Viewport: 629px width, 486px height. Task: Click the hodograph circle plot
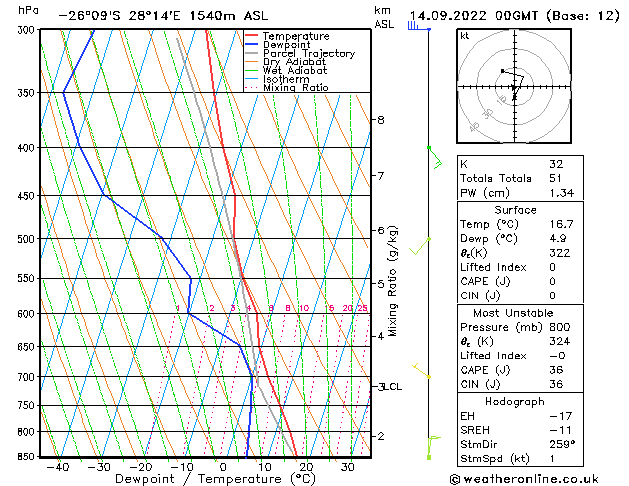point(514,88)
